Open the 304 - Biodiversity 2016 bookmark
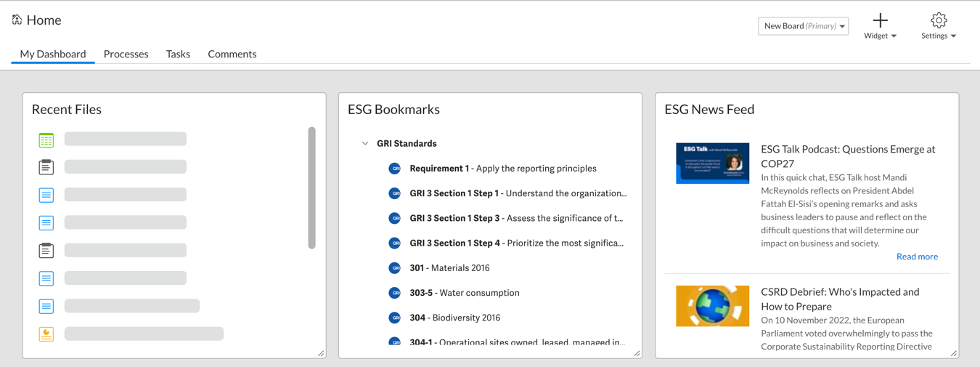 point(455,318)
